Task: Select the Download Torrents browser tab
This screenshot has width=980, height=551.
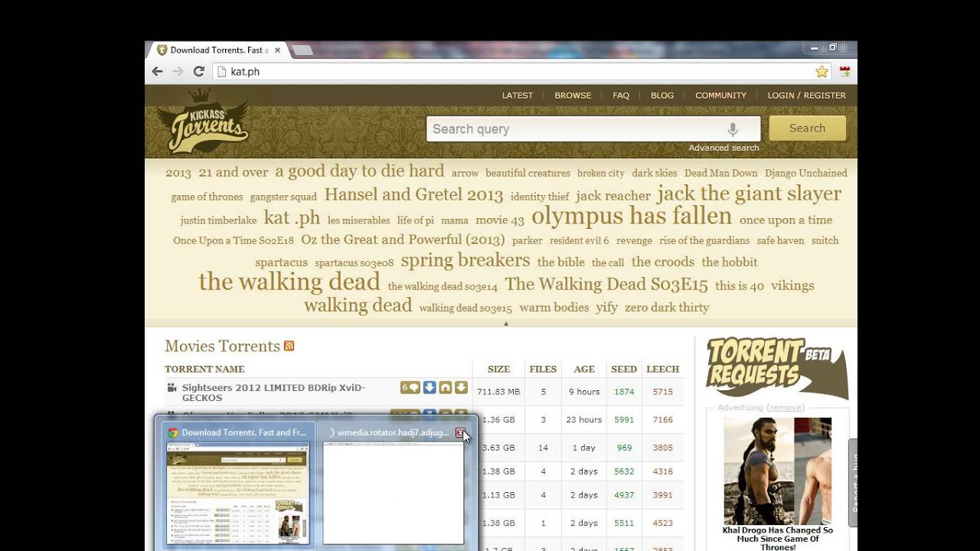Action: (x=218, y=51)
